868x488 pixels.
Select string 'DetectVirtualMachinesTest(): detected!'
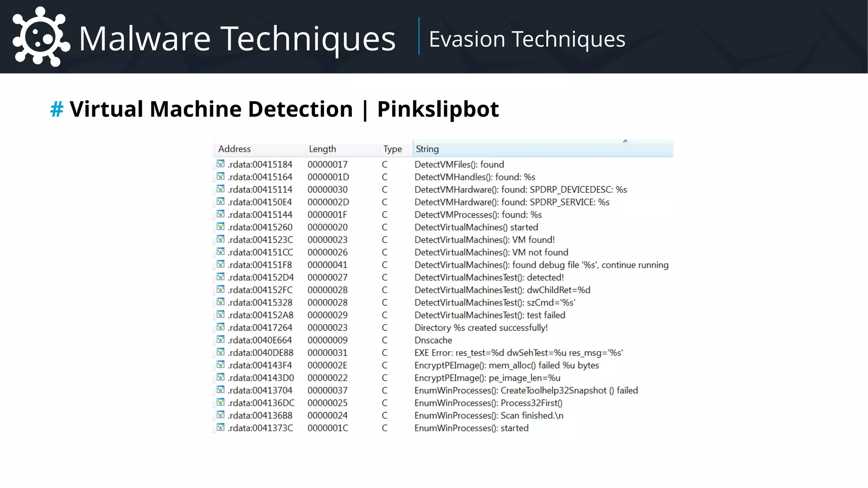pos(489,277)
